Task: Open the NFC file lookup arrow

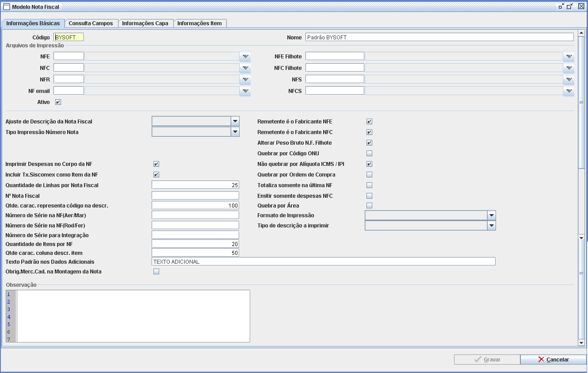Action: 246,68
